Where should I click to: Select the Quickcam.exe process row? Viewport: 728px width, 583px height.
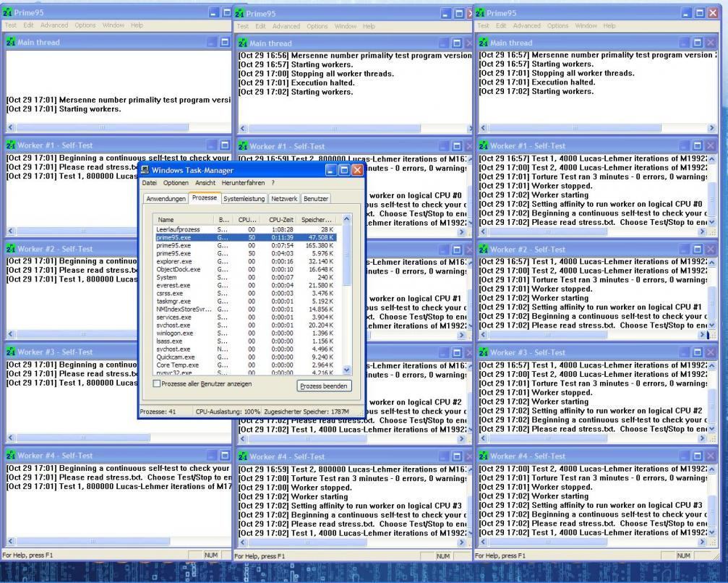(244, 357)
